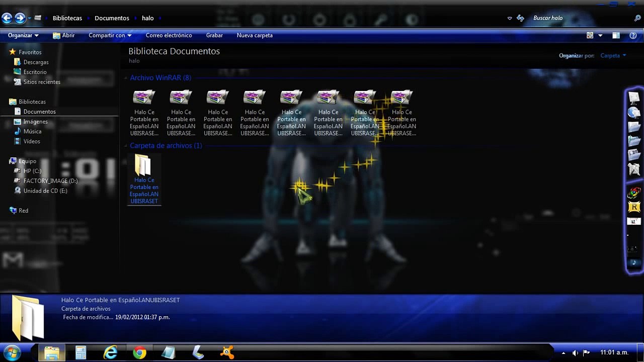Screen dimensions: 644x362
Task: Open the recent pages dropdown beside Forward
Action: pyautogui.click(x=30, y=18)
